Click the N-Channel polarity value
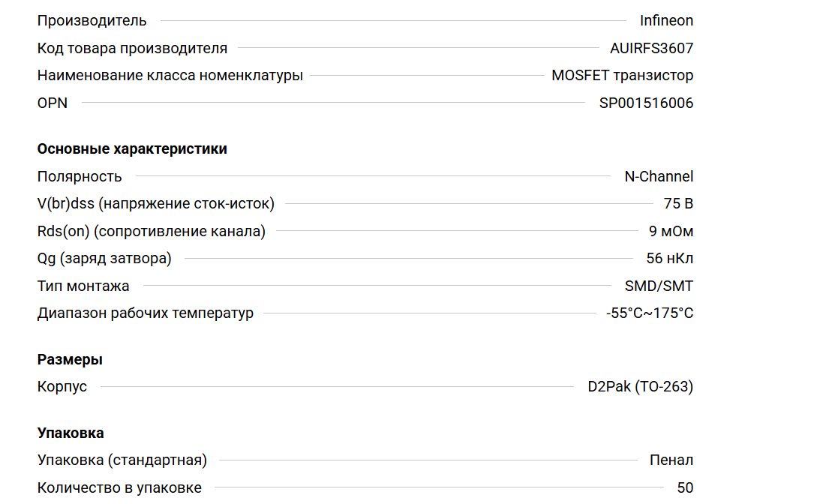 tap(659, 176)
